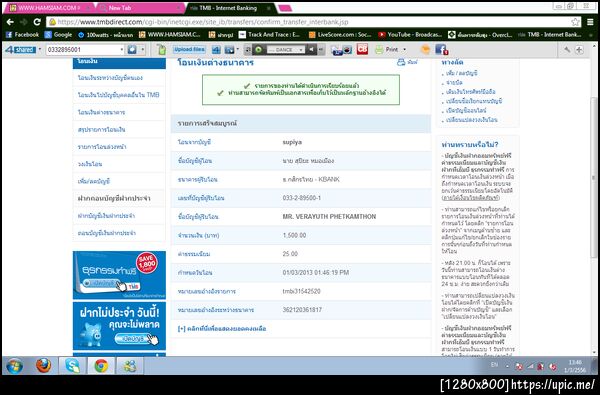Image resolution: width=600 pixels, height=395 pixels.
Task: Reload the TMB page
Action: pyautogui.click(x=37, y=22)
